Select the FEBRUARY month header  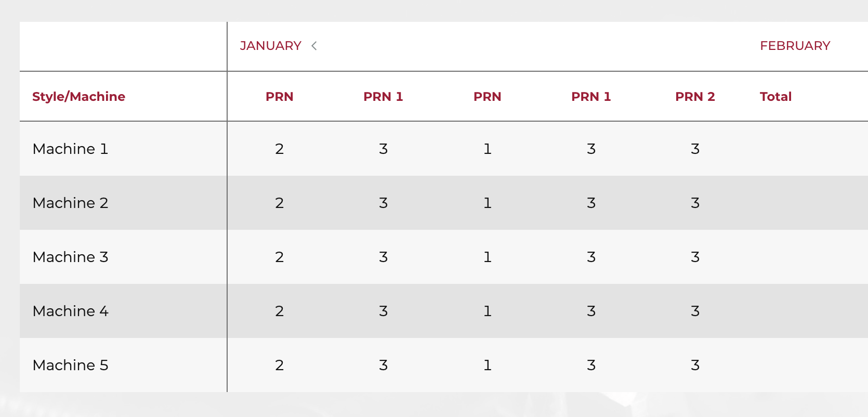coord(795,46)
